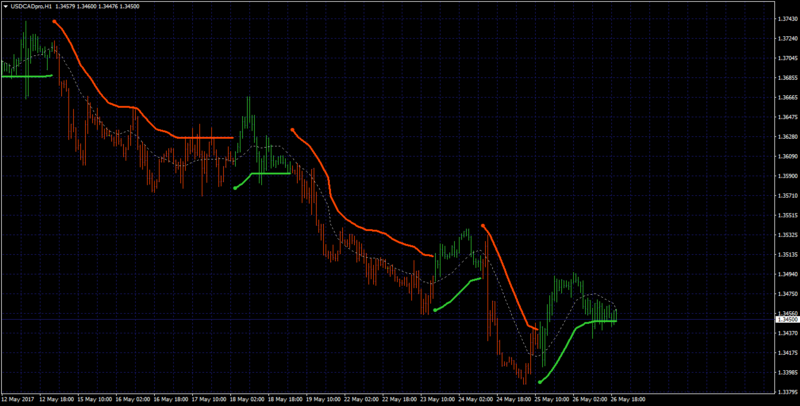
Task: Click the green start dot near 1.33985 level
Action: coord(540,382)
